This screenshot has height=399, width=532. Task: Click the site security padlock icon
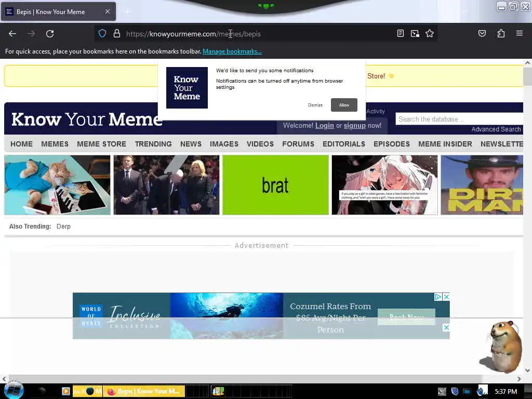pos(117,34)
